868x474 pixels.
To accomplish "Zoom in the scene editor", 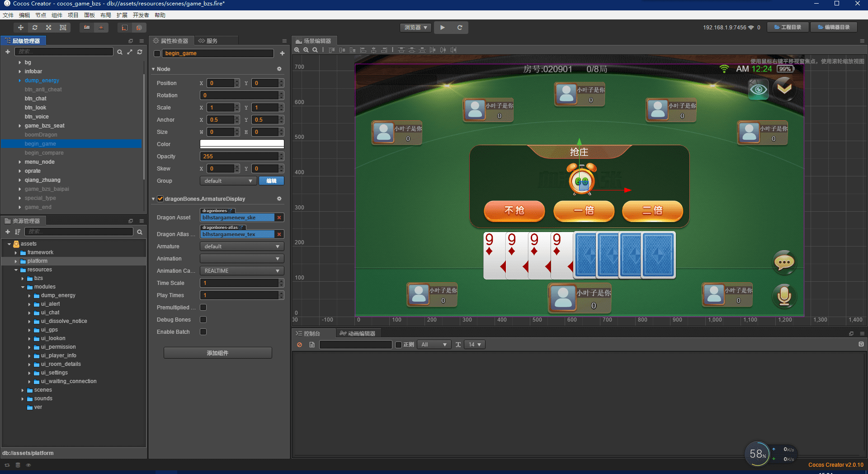I will click(x=297, y=50).
